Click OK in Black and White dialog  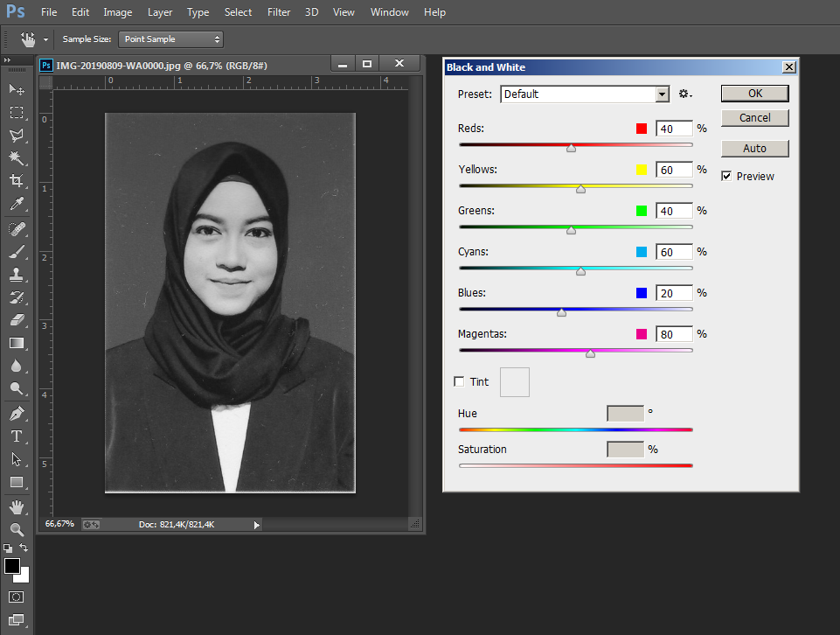pyautogui.click(x=755, y=94)
